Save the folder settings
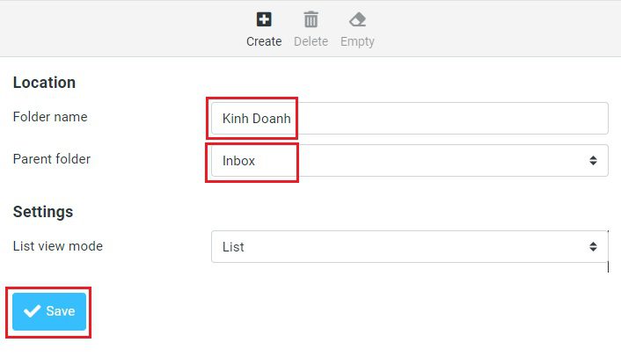Image resolution: width=621 pixels, height=364 pixels. click(49, 311)
